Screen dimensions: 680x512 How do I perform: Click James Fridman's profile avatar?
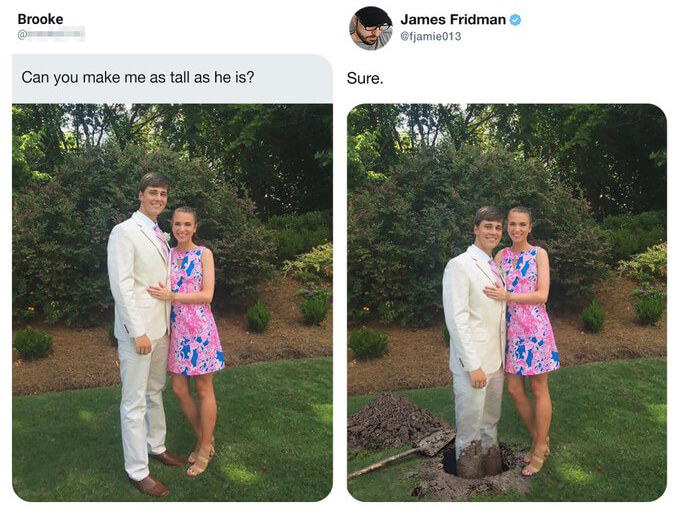371,28
